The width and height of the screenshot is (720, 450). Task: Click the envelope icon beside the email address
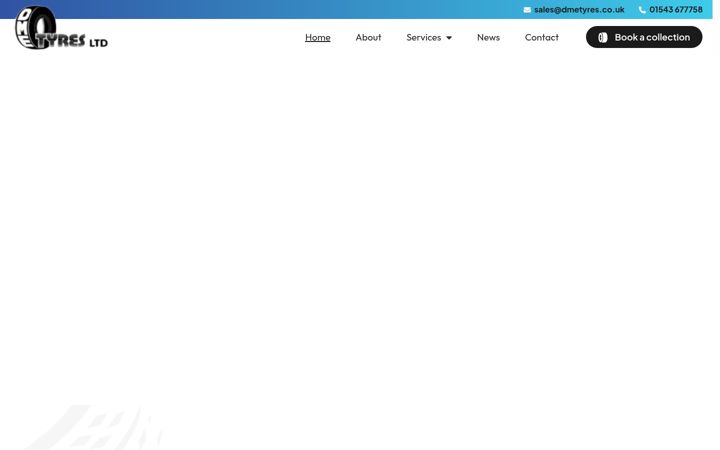pos(527,10)
